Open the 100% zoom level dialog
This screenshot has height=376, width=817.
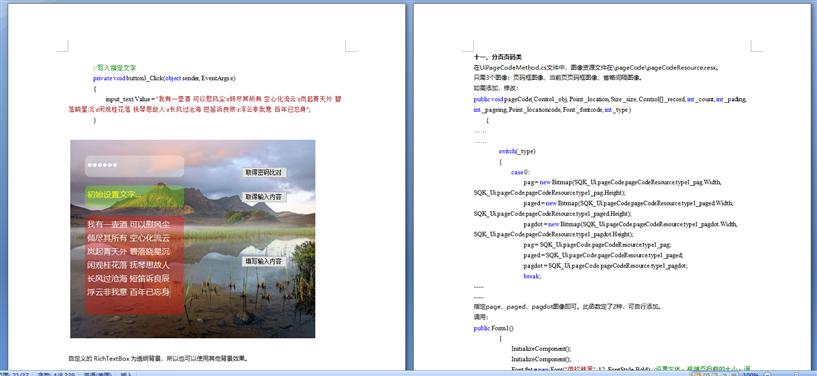coord(751,374)
